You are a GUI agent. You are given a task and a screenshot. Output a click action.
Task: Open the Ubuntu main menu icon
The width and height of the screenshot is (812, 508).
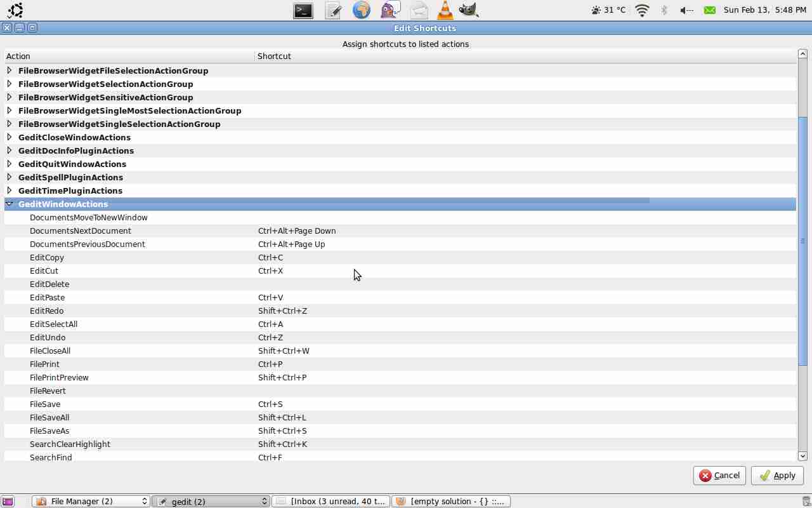pyautogui.click(x=15, y=10)
